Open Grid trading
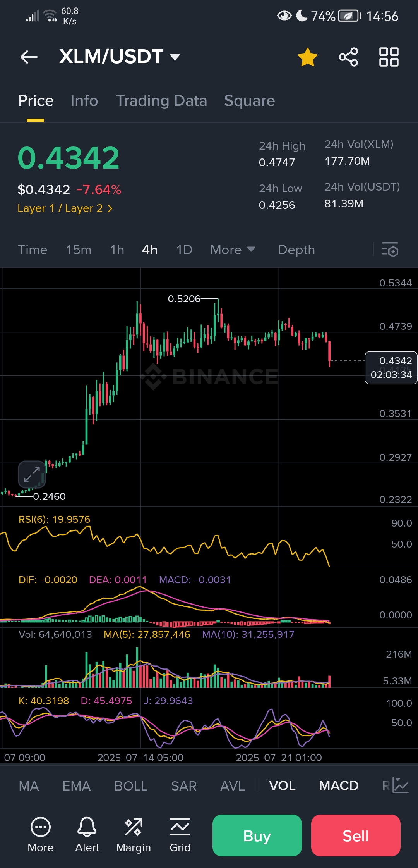This screenshot has width=418, height=868. pos(180,835)
